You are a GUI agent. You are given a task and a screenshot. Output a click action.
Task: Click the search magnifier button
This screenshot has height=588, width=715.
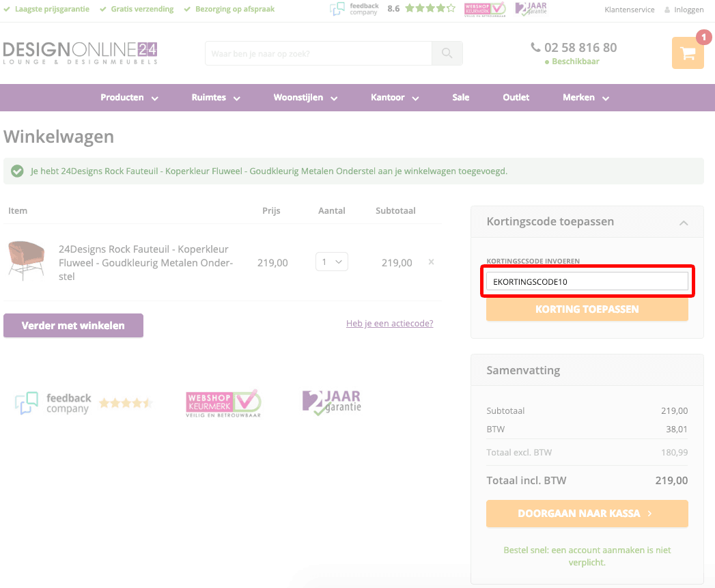pos(447,53)
